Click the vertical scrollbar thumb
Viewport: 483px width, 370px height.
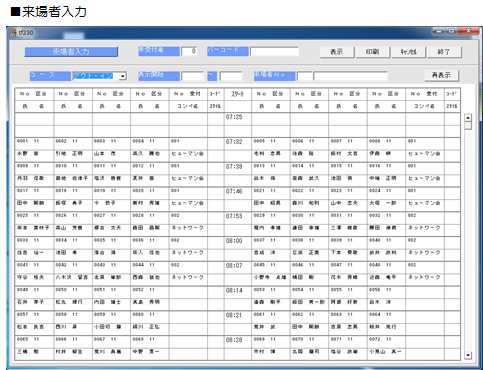pos(468,126)
